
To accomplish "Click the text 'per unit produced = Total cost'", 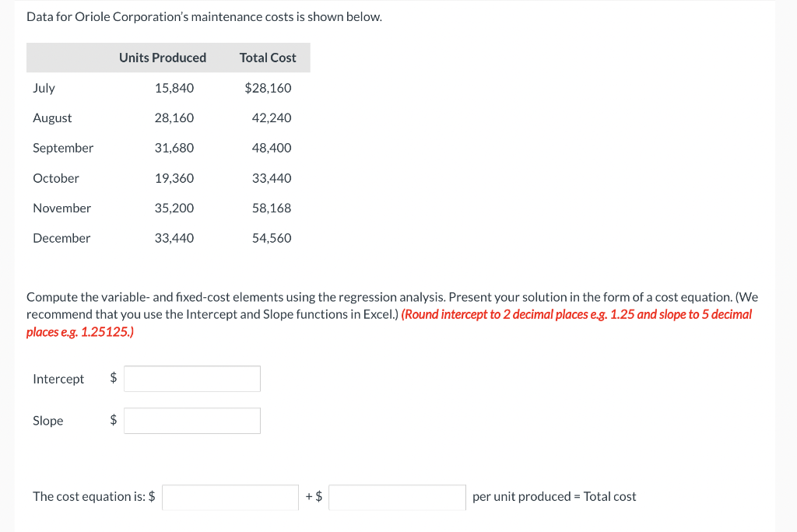I will click(555, 496).
